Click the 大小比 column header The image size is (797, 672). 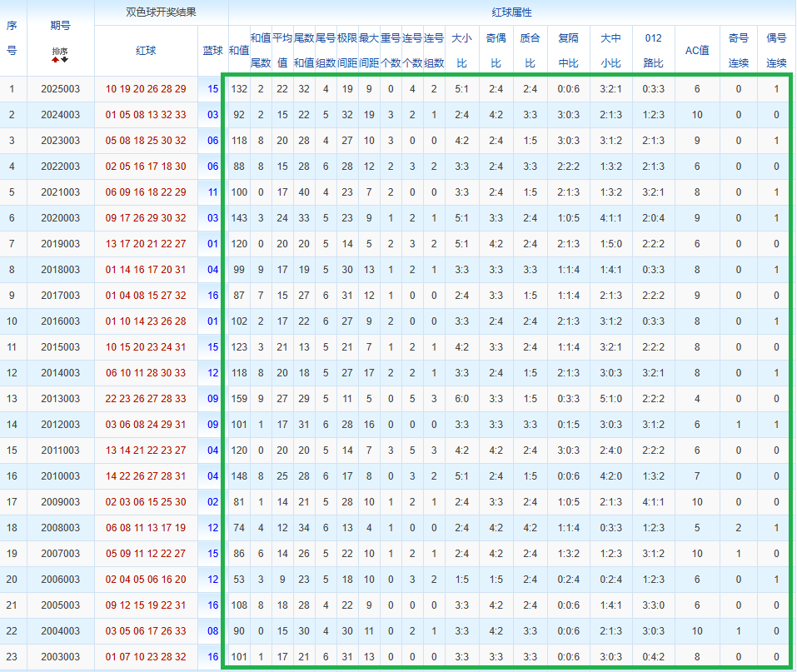coord(461,50)
